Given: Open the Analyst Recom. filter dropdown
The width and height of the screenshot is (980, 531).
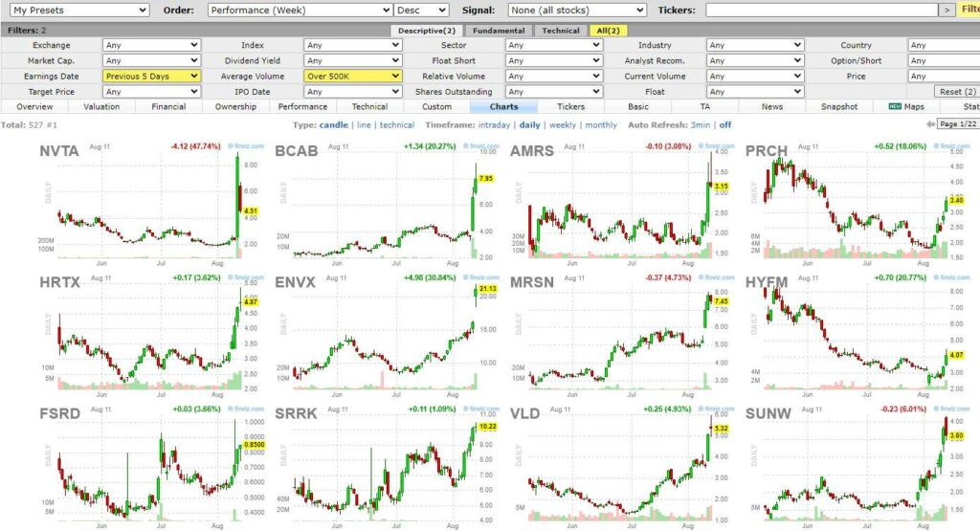Looking at the screenshot, I should (755, 60).
